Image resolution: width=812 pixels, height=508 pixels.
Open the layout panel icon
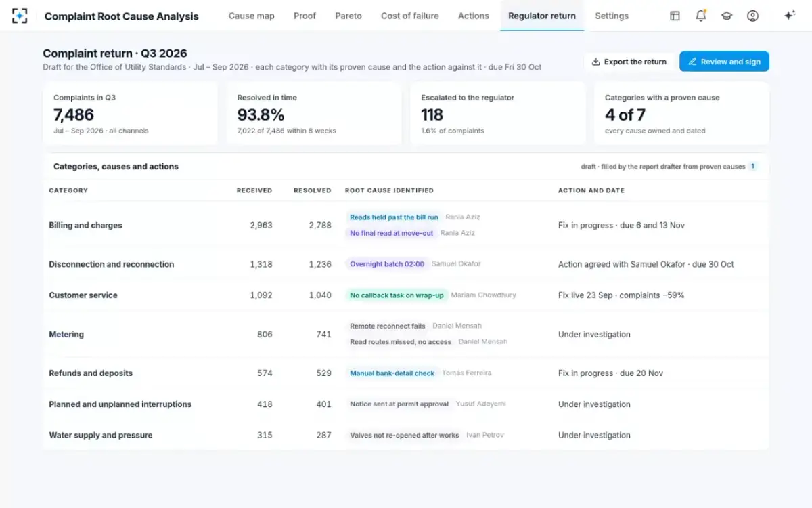tap(675, 16)
